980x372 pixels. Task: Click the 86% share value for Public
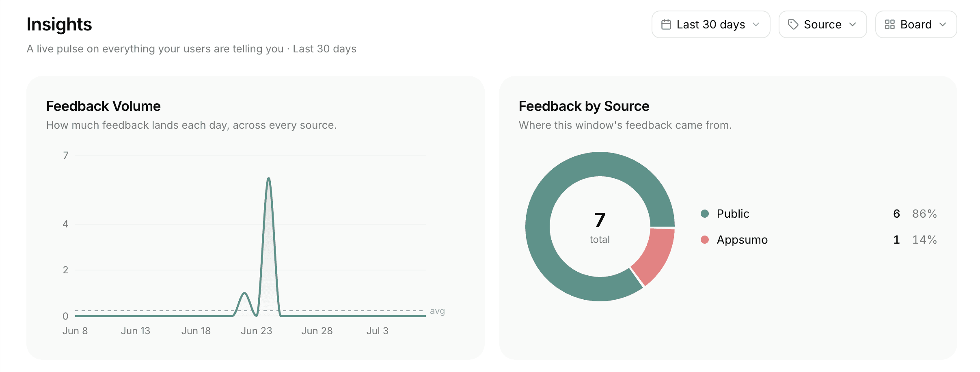(x=924, y=214)
